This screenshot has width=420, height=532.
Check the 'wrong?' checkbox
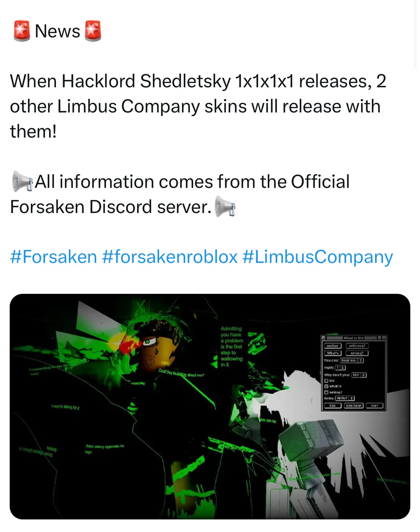click(327, 392)
